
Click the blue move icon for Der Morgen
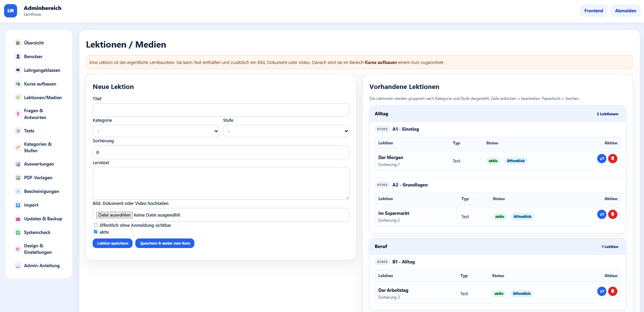[602, 158]
